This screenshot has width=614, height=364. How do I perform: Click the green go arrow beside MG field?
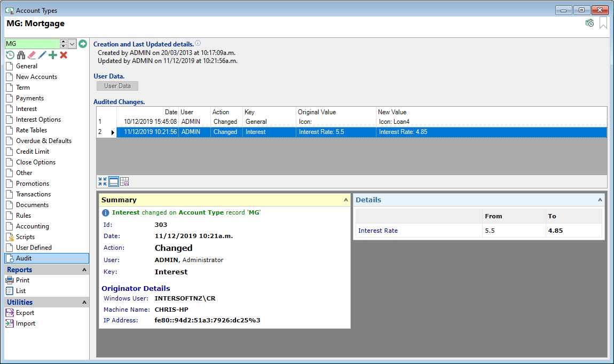tap(83, 43)
